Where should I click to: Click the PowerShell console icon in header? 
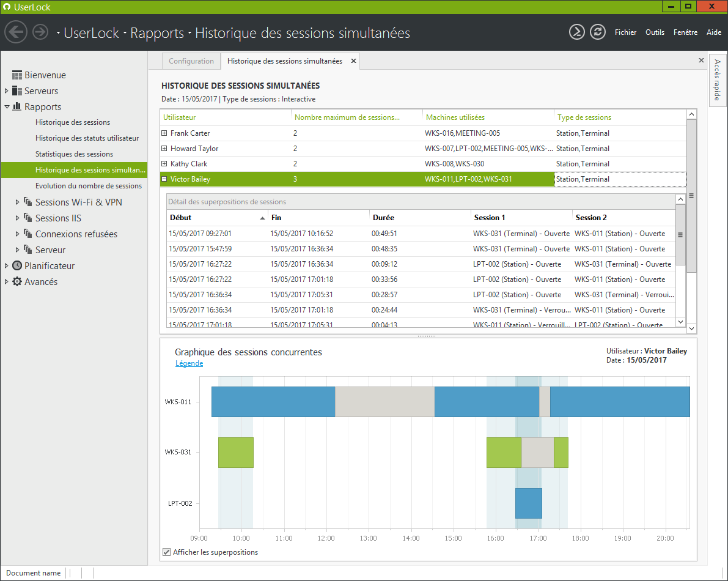(x=576, y=32)
